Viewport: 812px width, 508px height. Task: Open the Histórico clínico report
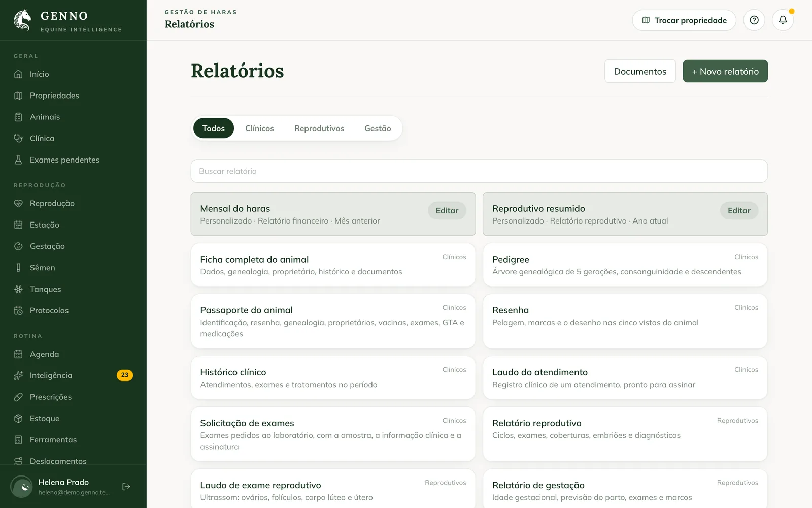point(333,377)
